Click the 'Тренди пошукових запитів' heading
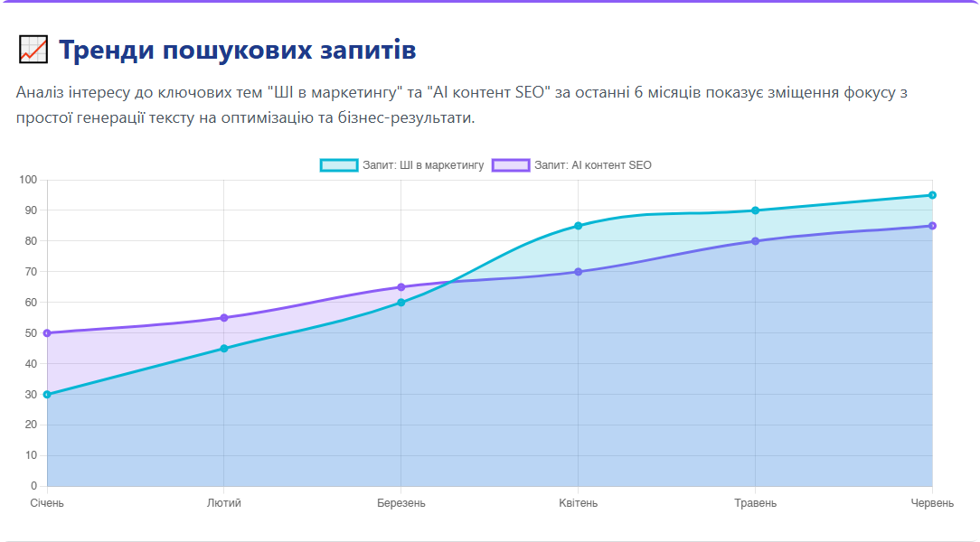The width and height of the screenshot is (980, 542). pyautogui.click(x=236, y=51)
